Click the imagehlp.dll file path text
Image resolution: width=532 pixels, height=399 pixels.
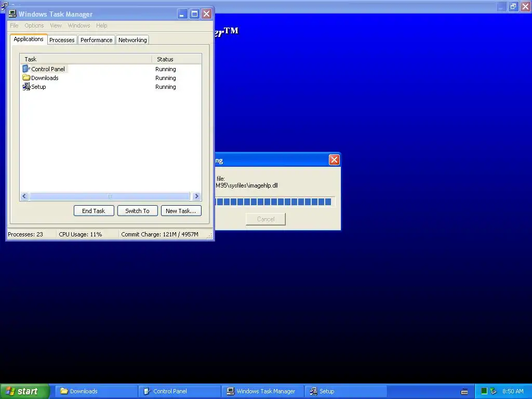[247, 185]
